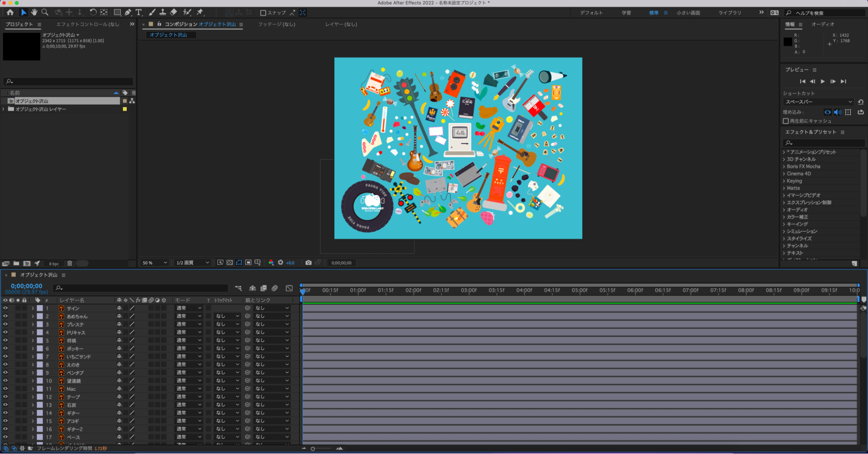Expand the オブジェクト沢山 レイヤー folder
Image resolution: width=868 pixels, height=454 pixels.
tap(4, 109)
